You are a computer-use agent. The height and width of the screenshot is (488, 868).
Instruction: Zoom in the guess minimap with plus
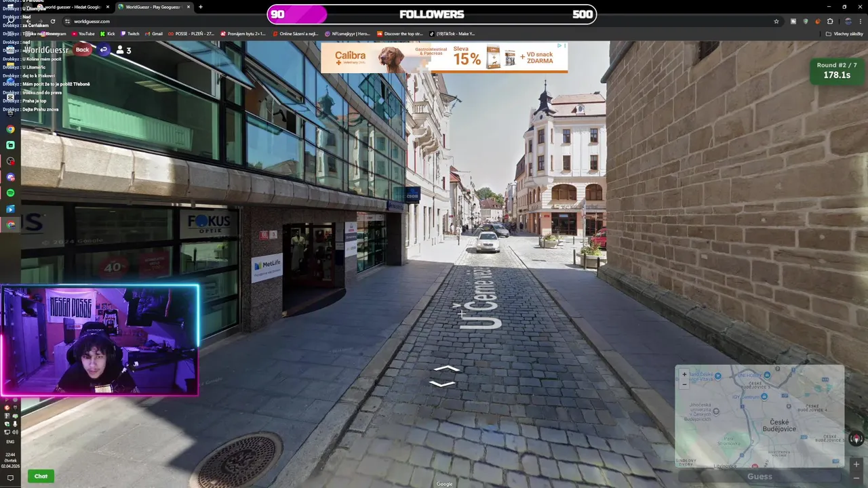[684, 374]
